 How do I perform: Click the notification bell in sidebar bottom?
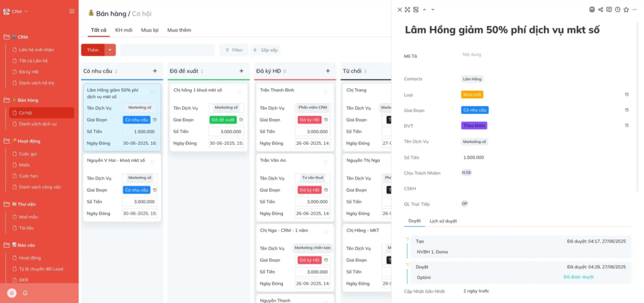click(x=25, y=293)
